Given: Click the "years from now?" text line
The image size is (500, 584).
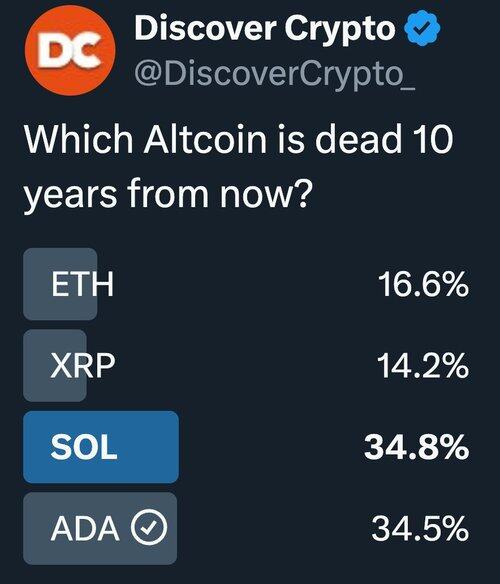Looking at the screenshot, I should [167, 195].
